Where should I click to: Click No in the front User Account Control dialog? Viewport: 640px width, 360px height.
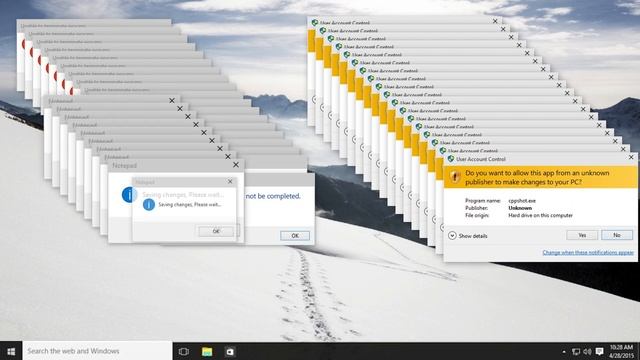[x=617, y=235]
